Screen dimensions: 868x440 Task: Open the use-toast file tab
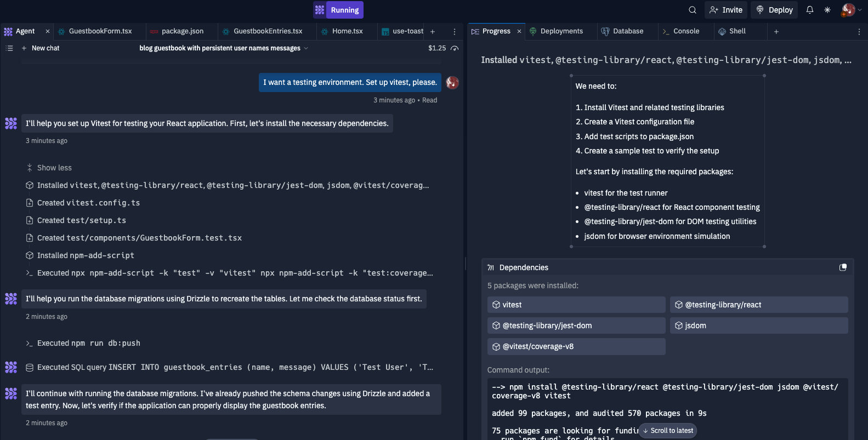(402, 31)
